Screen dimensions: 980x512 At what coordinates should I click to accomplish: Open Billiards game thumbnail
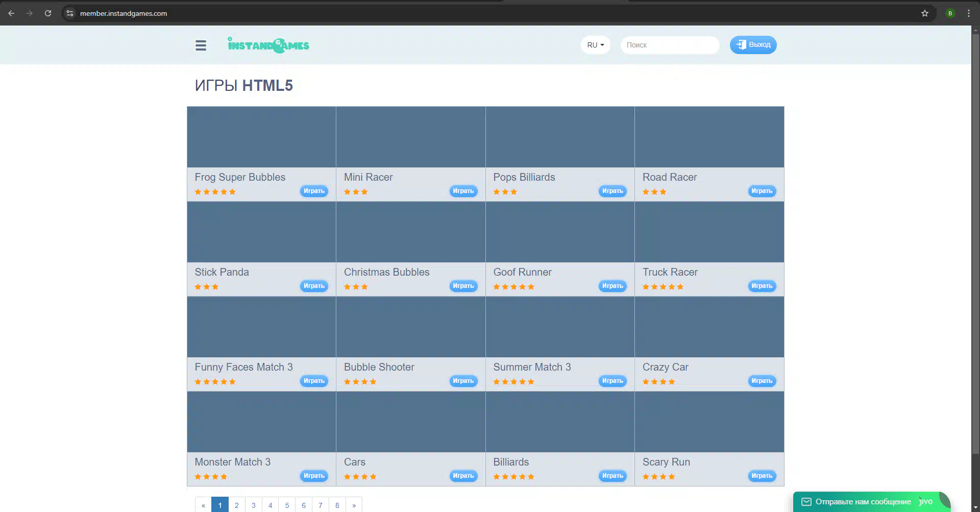click(x=560, y=422)
